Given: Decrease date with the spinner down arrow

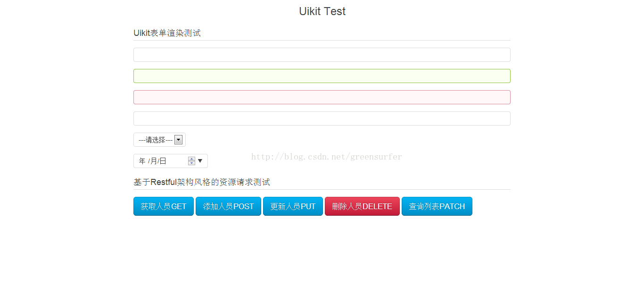Looking at the screenshot, I should 191,163.
